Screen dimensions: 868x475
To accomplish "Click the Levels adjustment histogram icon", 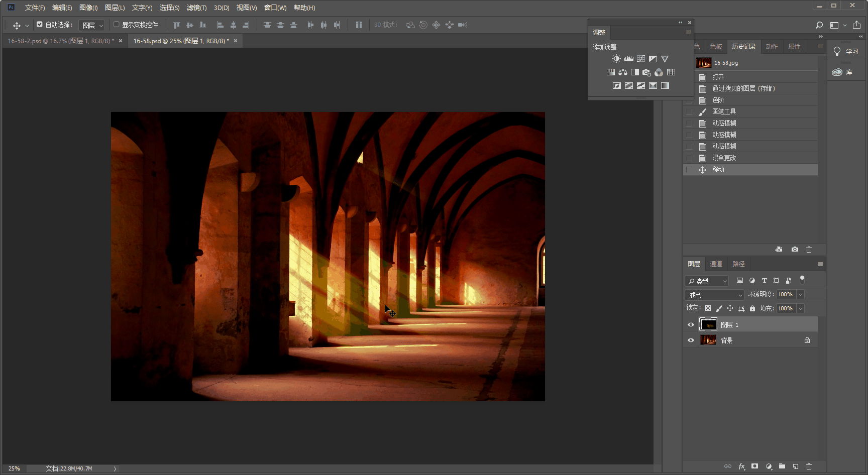I will [628, 59].
